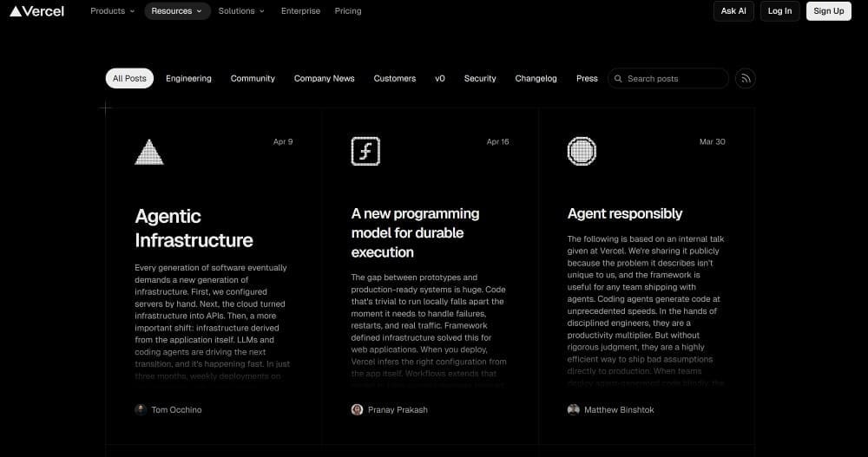This screenshot has width=868, height=457.
Task: Expand the Solutions dropdown menu
Action: click(241, 11)
